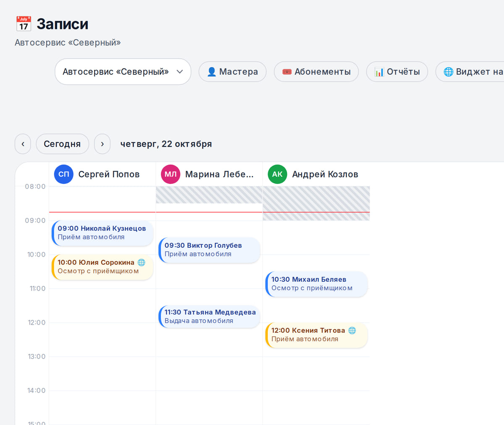Click the 14:00 time label

pyautogui.click(x=37, y=391)
